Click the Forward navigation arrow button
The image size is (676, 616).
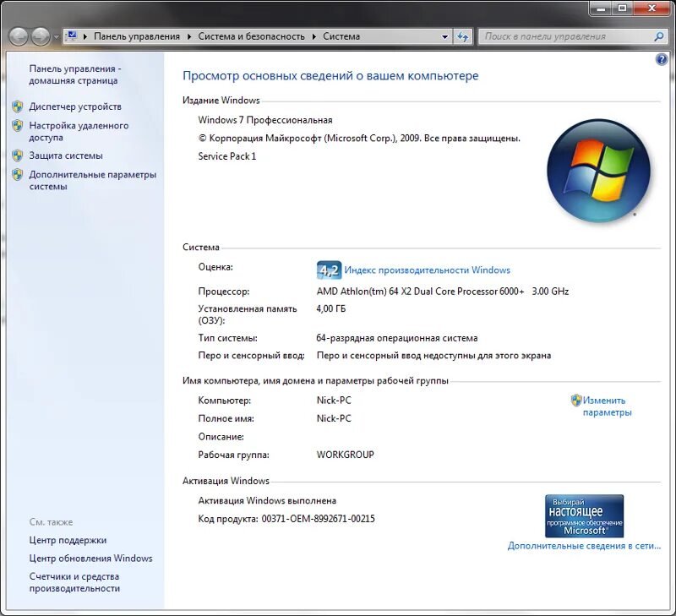(x=41, y=36)
